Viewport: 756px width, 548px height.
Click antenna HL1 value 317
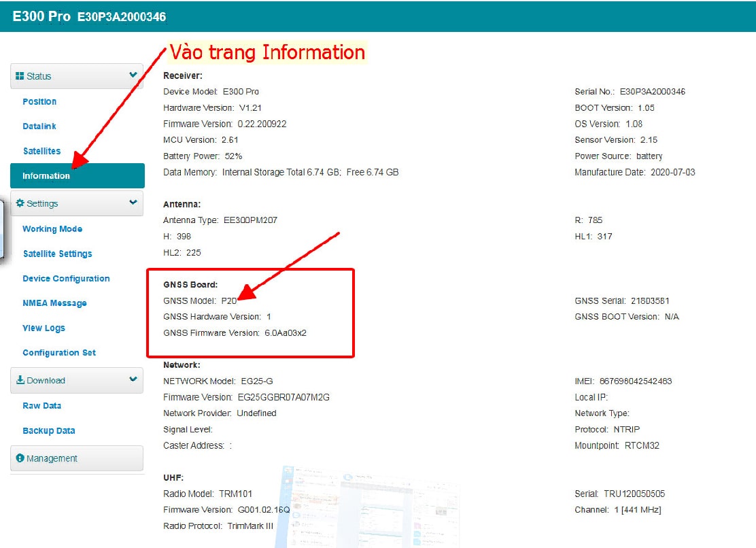click(604, 237)
